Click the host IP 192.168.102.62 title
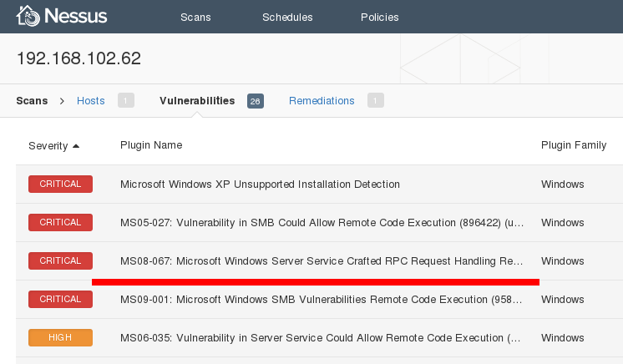 (x=79, y=58)
